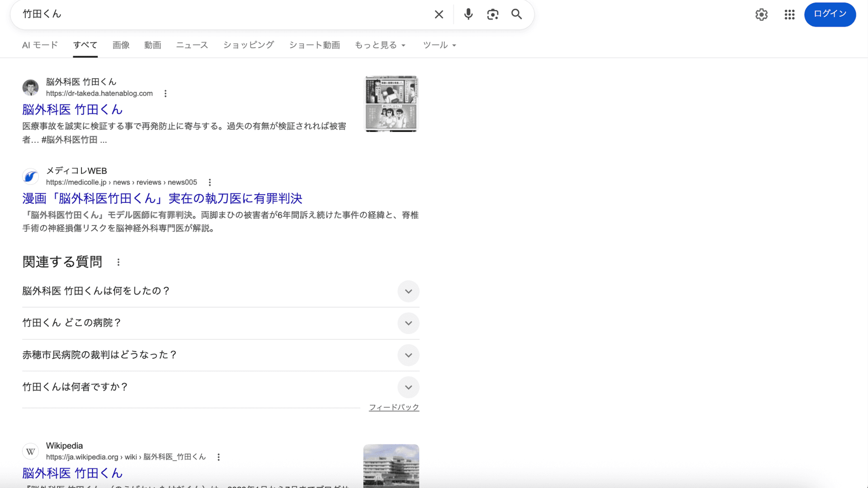The image size is (868, 488).
Task: Click the メディコレWEB site favicon
Action: (x=30, y=176)
